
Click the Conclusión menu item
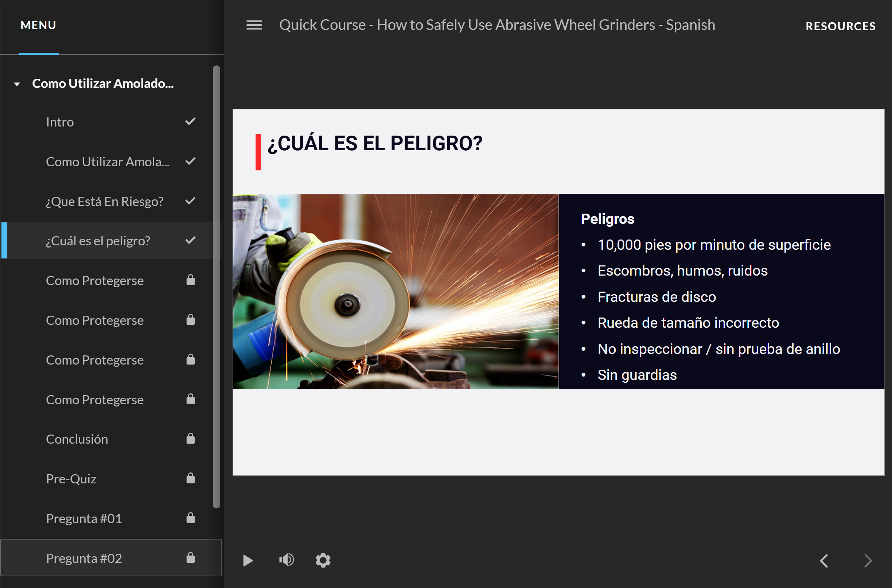pos(111,439)
